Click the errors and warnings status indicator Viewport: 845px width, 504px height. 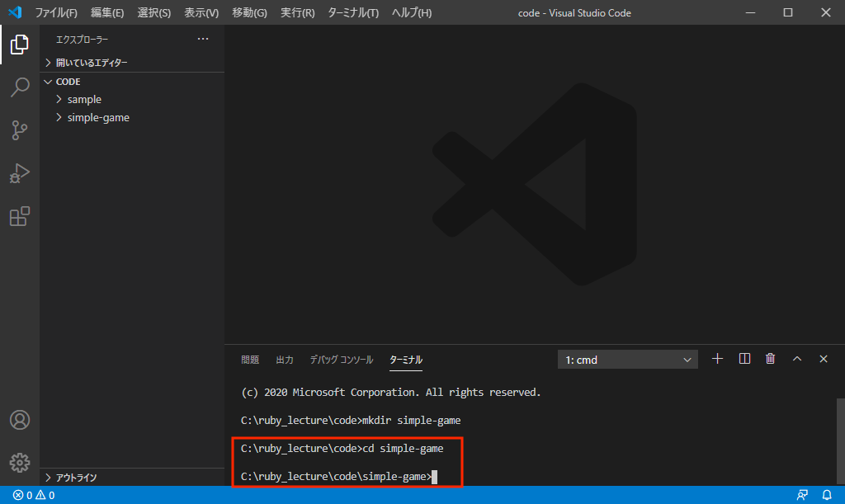click(x=34, y=496)
